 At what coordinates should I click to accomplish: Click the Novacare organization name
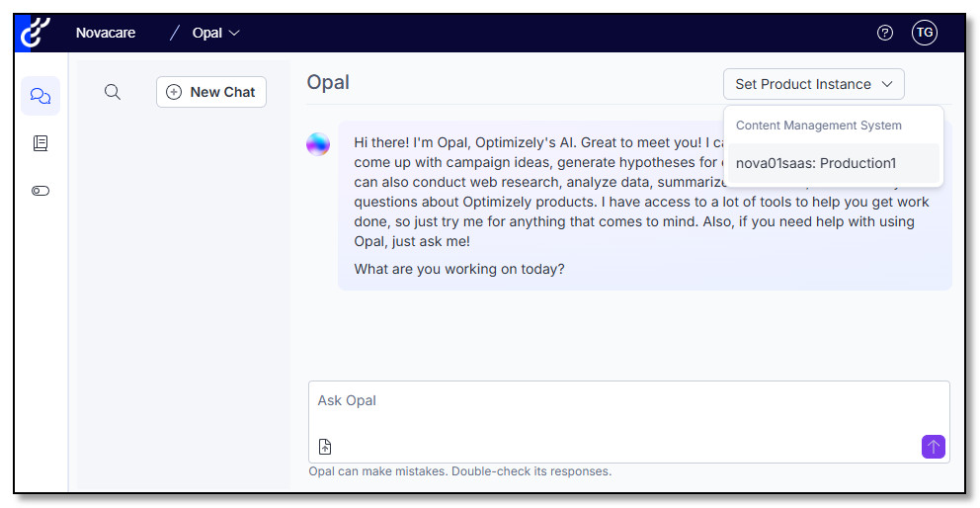tap(106, 33)
